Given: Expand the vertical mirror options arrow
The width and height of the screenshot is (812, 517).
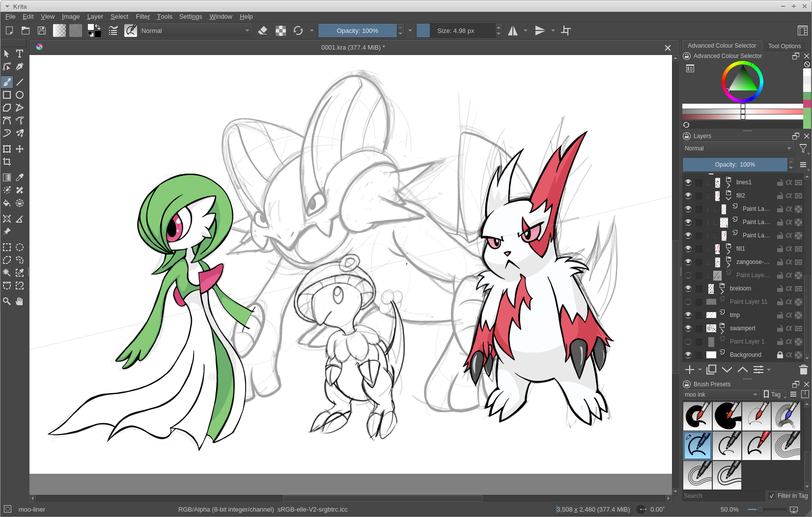Looking at the screenshot, I should pyautogui.click(x=553, y=30).
